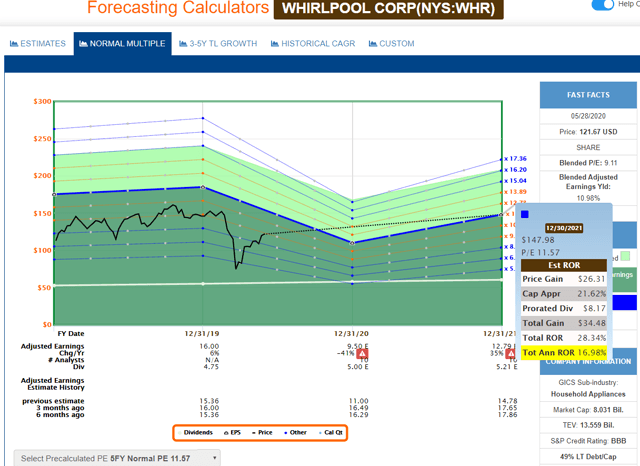Click the x 13.89 multiple label
The height and width of the screenshot is (466, 640).
(516, 192)
